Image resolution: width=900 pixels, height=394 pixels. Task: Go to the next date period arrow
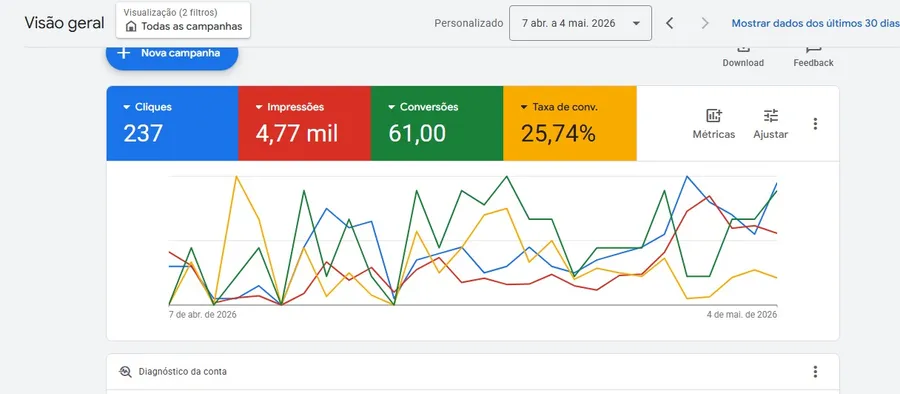[705, 23]
